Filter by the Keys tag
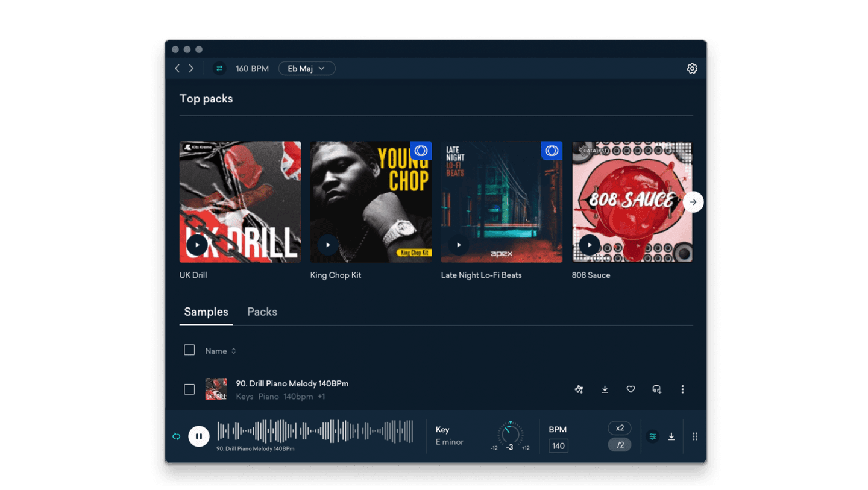 (245, 397)
